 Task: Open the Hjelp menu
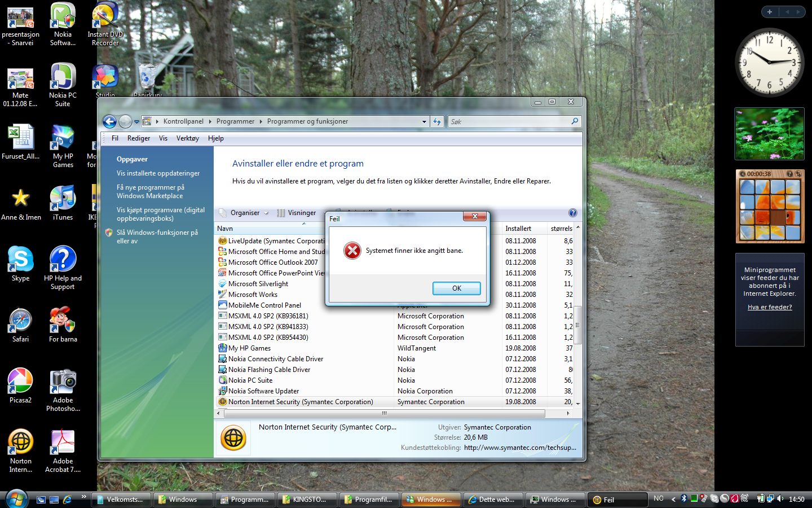(x=216, y=138)
